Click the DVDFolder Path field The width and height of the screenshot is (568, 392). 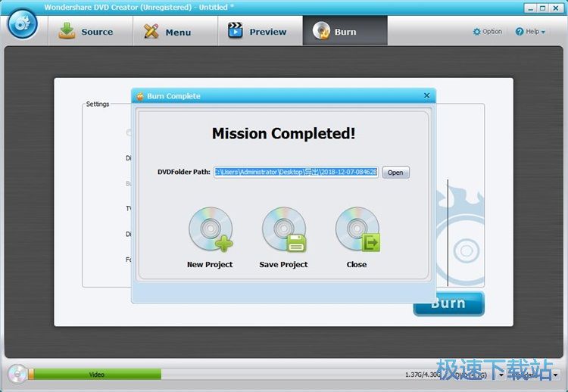coord(296,172)
